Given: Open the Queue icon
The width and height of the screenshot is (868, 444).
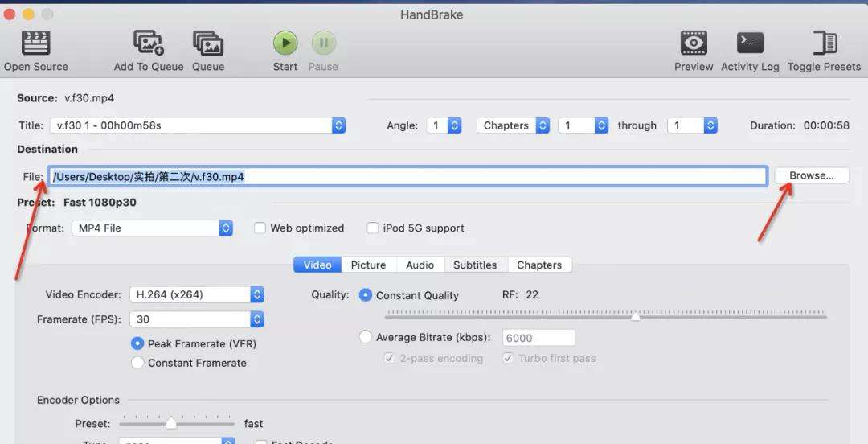Looking at the screenshot, I should click(208, 43).
